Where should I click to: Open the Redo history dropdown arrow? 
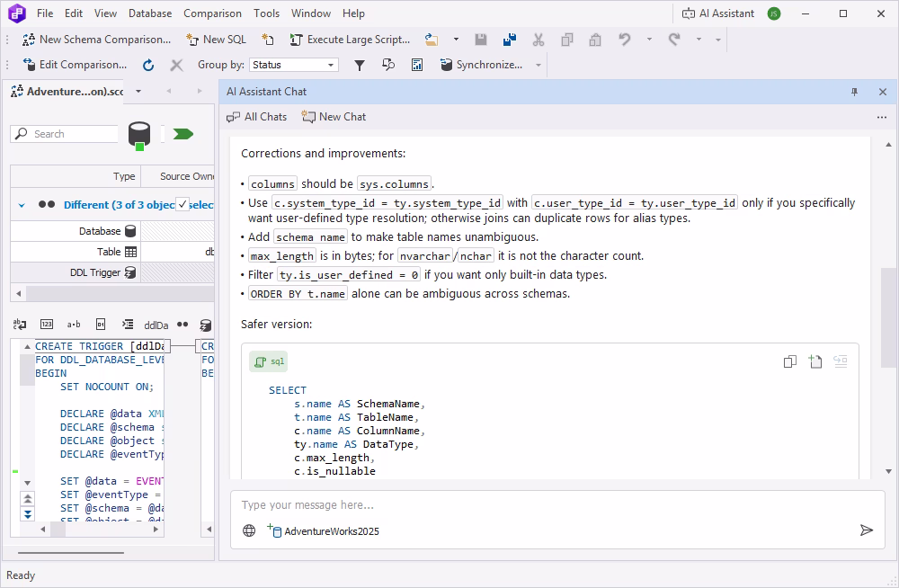[699, 40]
